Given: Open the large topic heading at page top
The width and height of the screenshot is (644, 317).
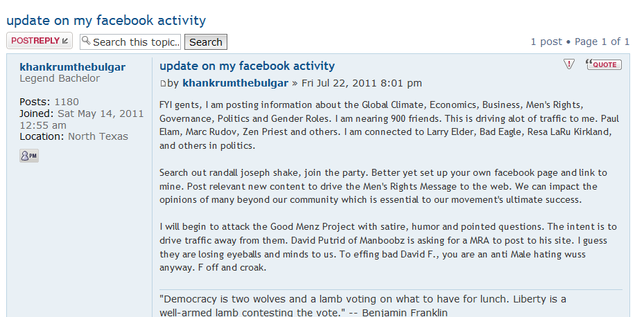Looking at the screenshot, I should 106,20.
